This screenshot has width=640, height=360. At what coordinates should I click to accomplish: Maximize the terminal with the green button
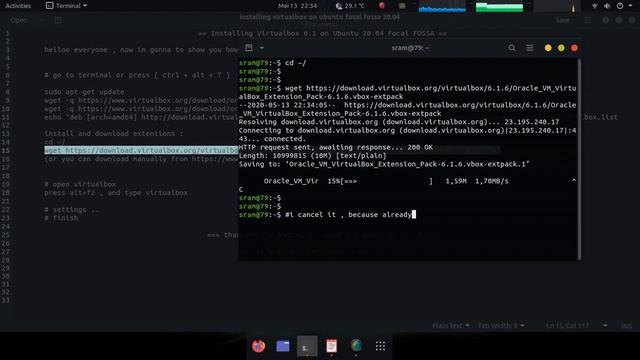(x=561, y=48)
